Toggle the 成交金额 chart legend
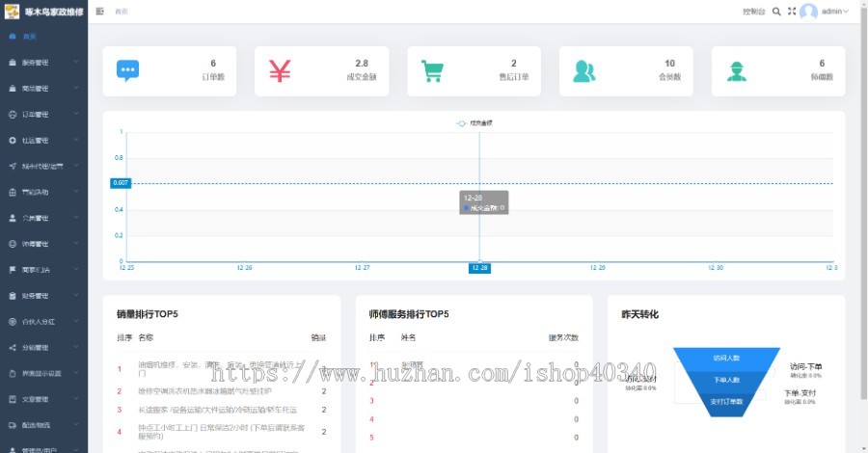 (x=474, y=122)
